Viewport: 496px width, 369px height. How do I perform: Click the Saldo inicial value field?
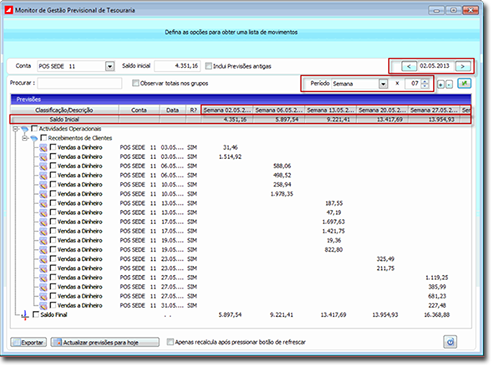pos(177,66)
